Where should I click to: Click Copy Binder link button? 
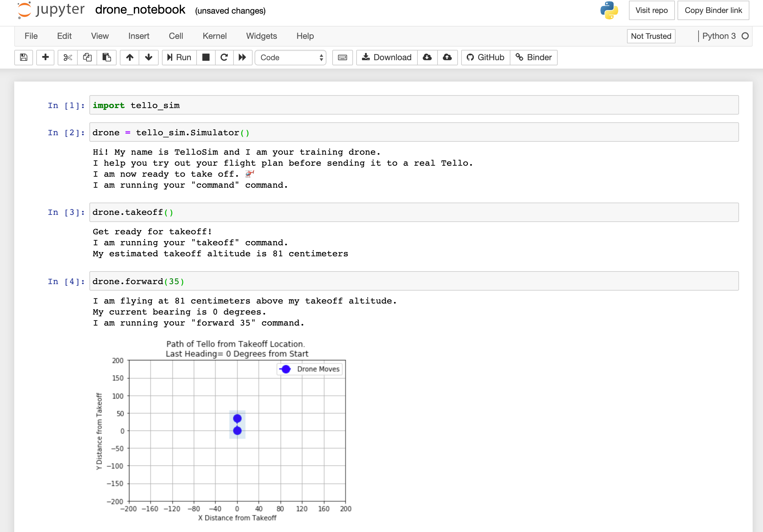[x=713, y=10]
